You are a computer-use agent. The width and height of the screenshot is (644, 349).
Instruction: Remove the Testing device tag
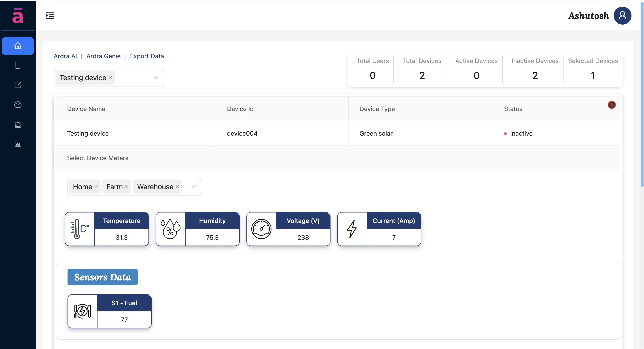tap(110, 78)
